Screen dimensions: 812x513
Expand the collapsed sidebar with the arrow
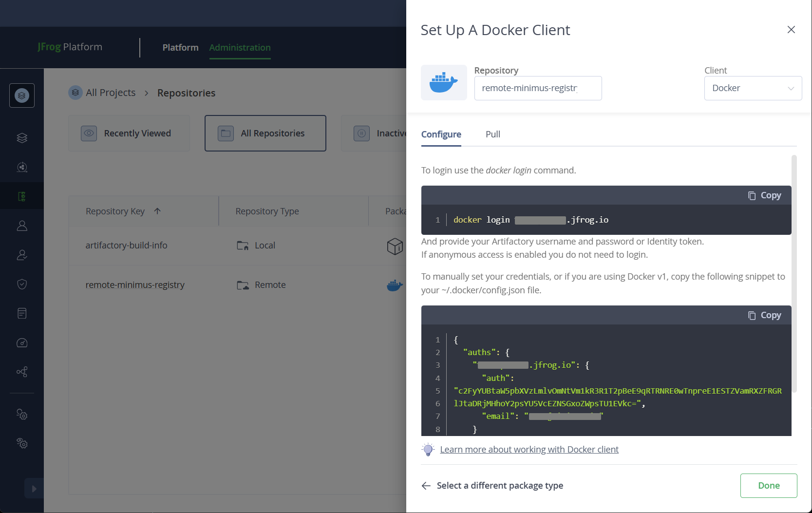(34, 488)
